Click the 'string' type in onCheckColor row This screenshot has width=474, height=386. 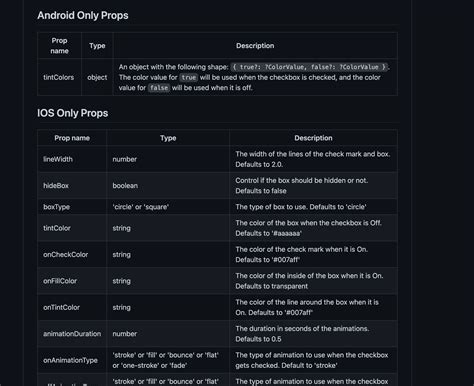tap(121, 254)
